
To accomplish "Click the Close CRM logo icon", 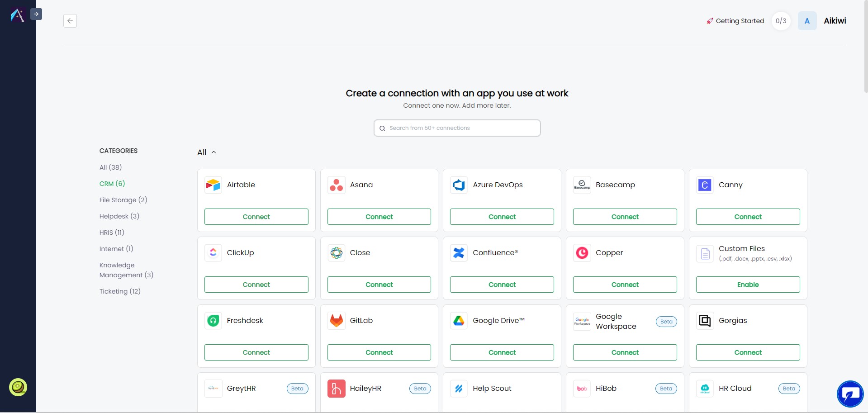I will 336,253.
